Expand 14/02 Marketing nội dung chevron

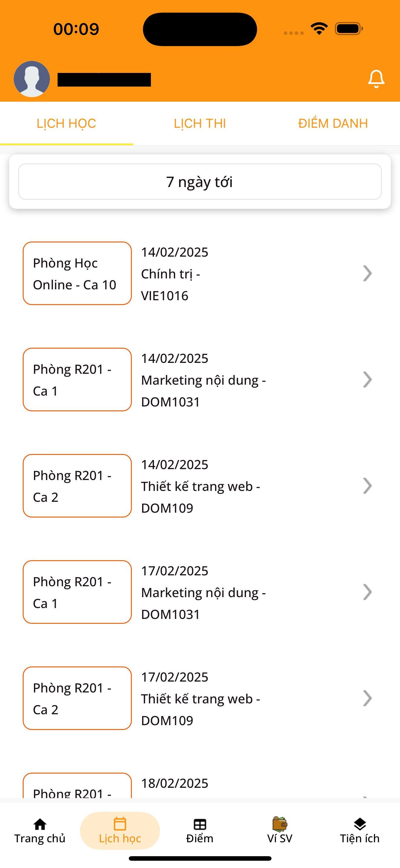pyautogui.click(x=367, y=380)
